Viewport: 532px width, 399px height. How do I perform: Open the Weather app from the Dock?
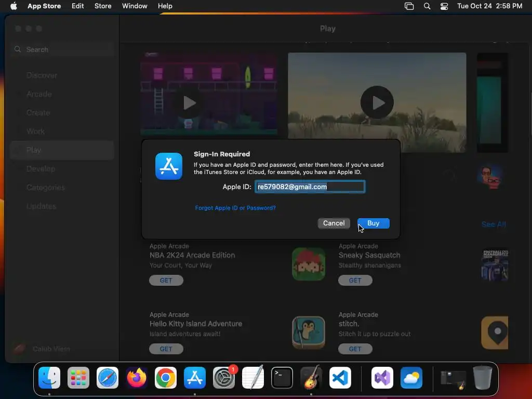click(x=411, y=378)
